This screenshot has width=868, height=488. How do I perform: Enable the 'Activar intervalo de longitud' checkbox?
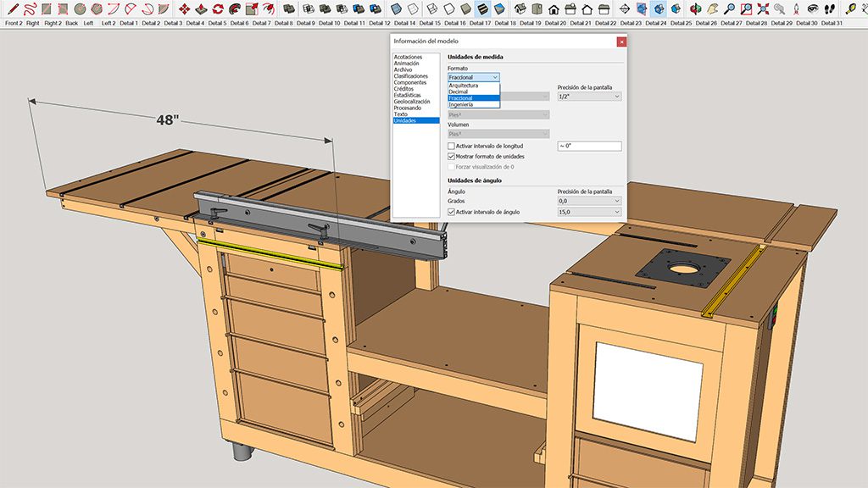point(451,147)
